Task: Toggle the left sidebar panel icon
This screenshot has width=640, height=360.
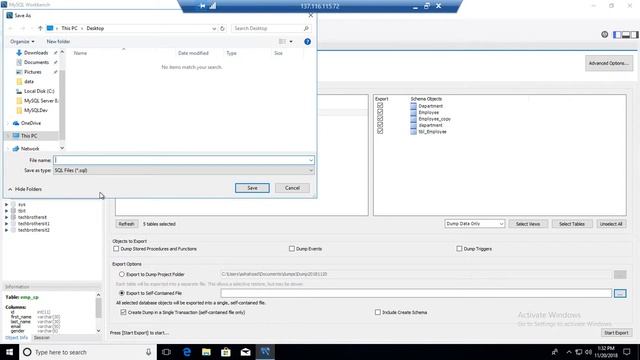Action: pos(617,35)
